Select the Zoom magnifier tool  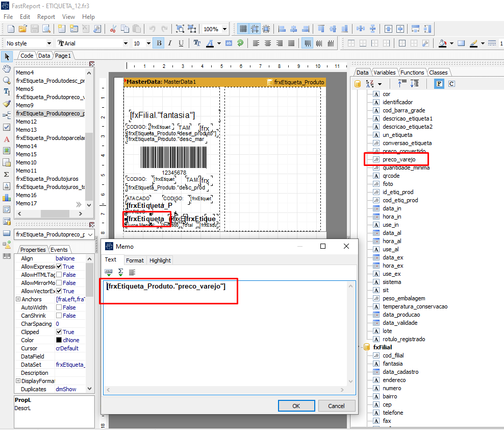click(7, 80)
